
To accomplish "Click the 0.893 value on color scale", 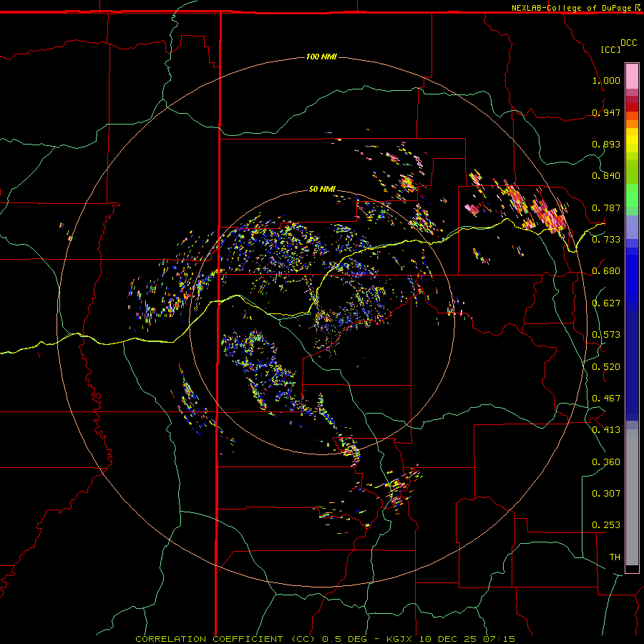I will pyautogui.click(x=606, y=144).
